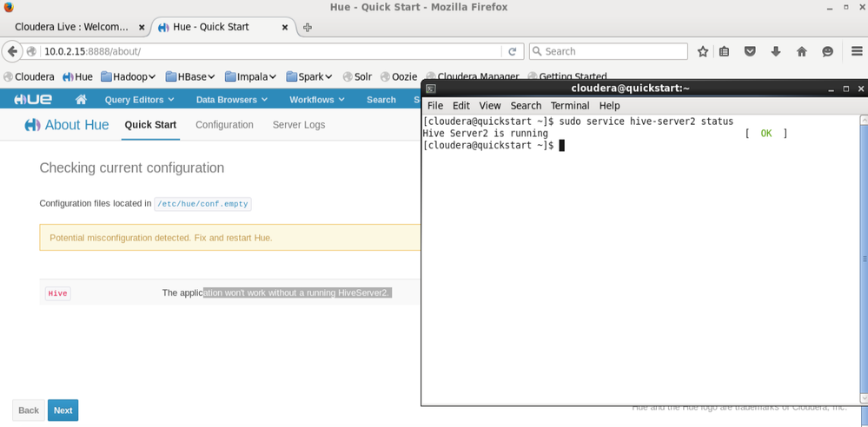This screenshot has width=868, height=427.
Task: Open Query Editors dropdown in Hue
Action: (x=140, y=100)
